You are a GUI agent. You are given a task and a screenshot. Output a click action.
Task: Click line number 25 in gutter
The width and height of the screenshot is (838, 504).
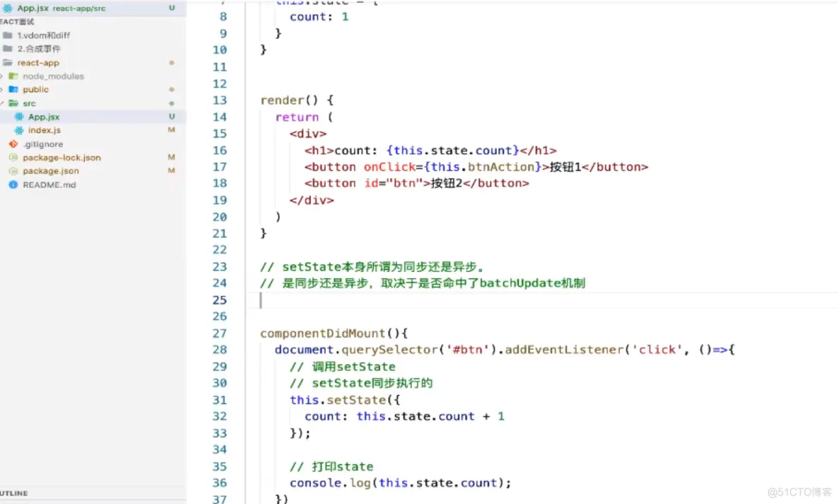click(219, 300)
